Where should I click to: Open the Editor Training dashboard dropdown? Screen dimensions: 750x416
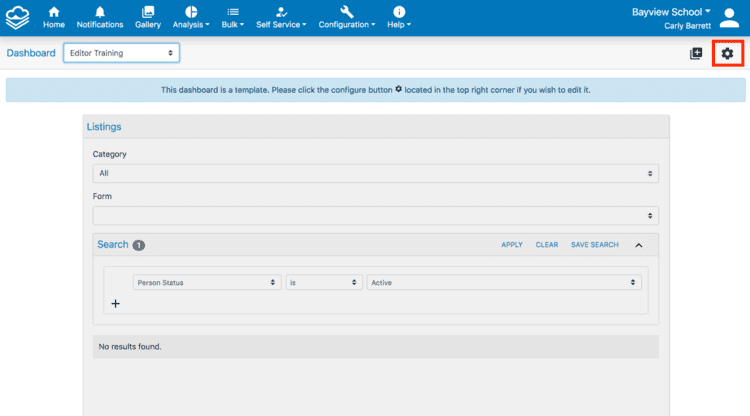coord(121,53)
